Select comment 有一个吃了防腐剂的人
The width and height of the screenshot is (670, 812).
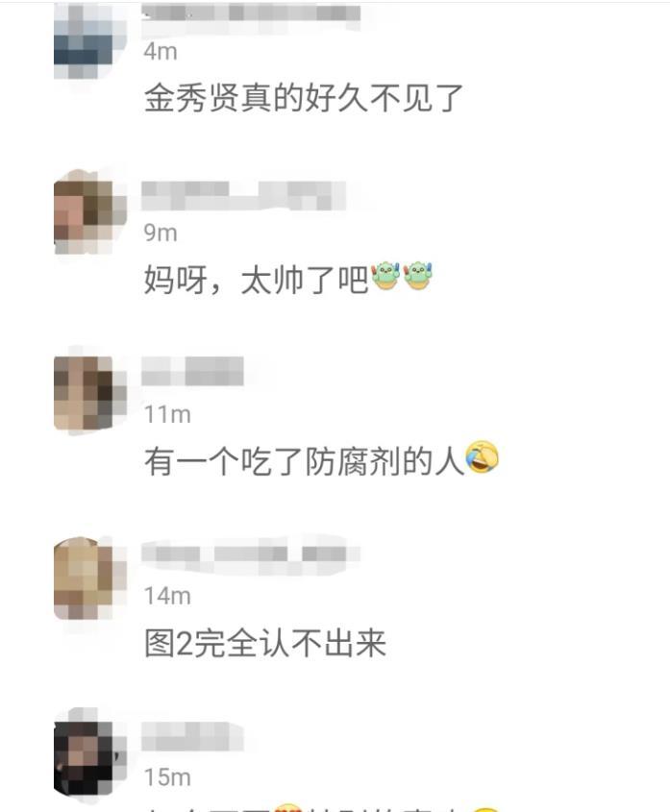[x=303, y=461]
